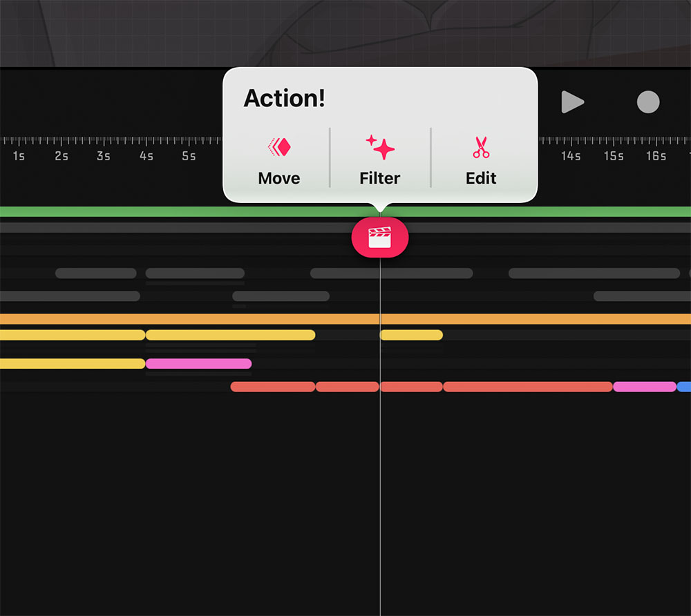Click the red clapperboard action marker
The width and height of the screenshot is (691, 616).
coord(380,238)
